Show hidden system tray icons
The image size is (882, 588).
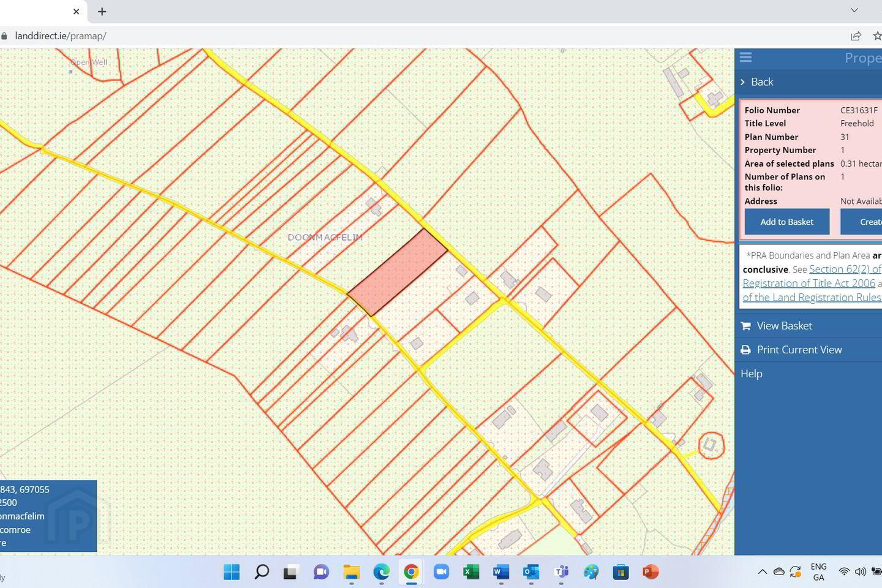point(763,572)
